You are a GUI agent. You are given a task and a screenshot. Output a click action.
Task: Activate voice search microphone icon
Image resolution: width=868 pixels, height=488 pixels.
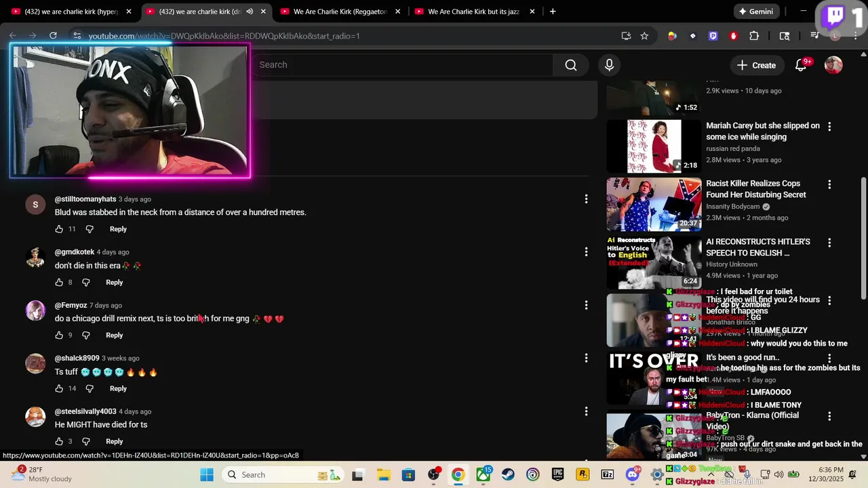click(x=609, y=65)
